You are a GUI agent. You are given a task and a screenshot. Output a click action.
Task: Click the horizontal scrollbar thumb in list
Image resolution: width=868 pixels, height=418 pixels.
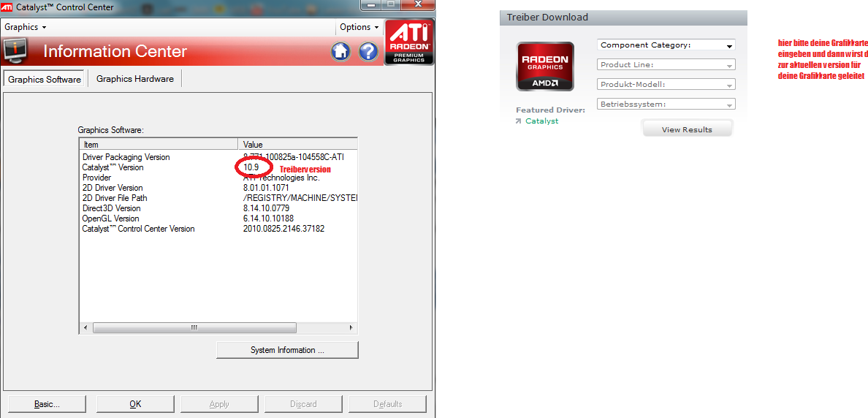(x=194, y=328)
